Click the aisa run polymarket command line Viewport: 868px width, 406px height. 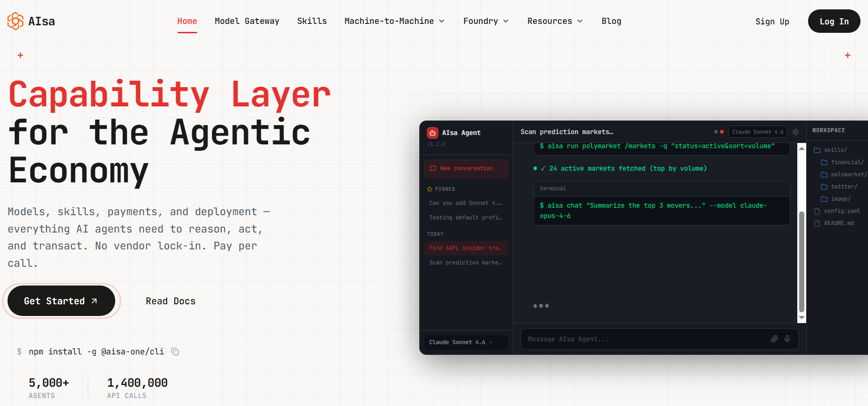[x=657, y=146]
